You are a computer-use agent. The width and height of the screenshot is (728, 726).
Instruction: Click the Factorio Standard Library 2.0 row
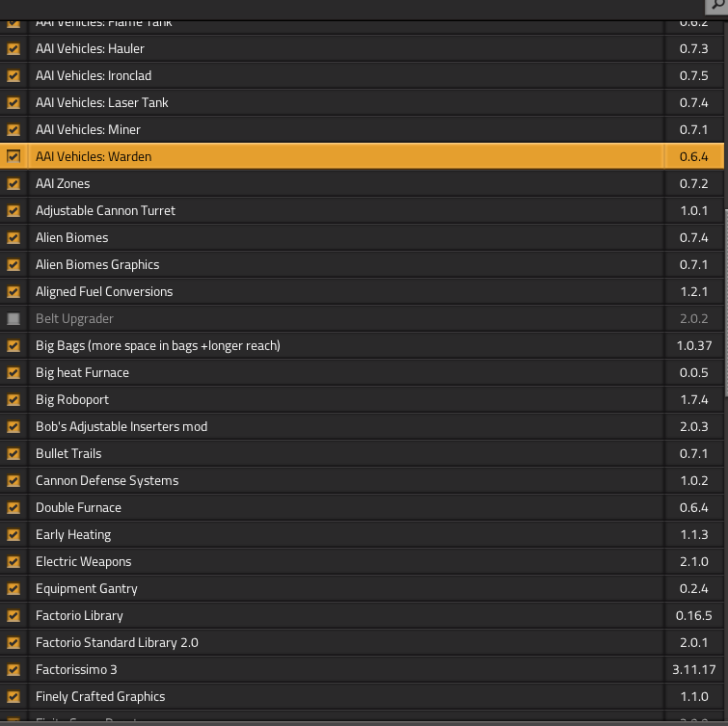[x=117, y=642]
